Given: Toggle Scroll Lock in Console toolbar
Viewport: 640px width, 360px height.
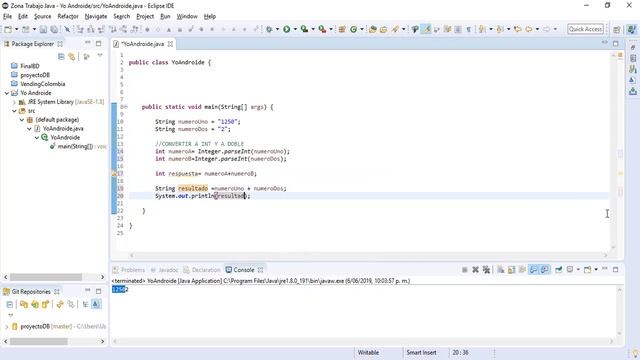Looking at the screenshot, I should (511, 270).
